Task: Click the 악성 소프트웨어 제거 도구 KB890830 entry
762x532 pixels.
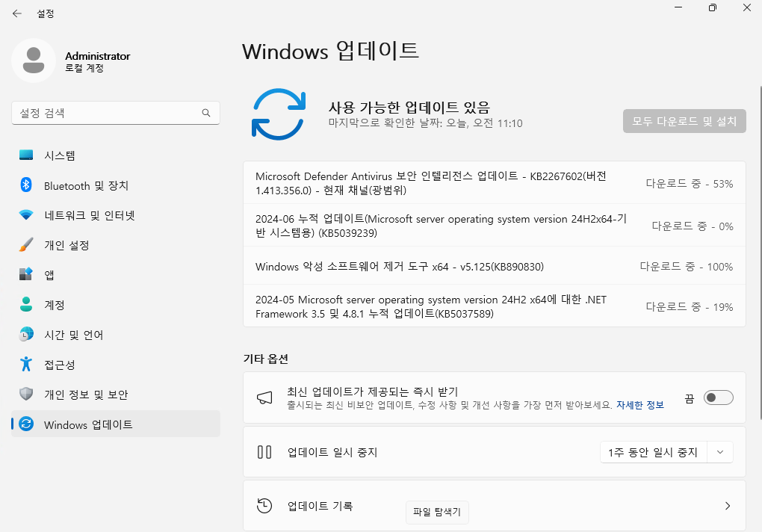Action: 495,266
